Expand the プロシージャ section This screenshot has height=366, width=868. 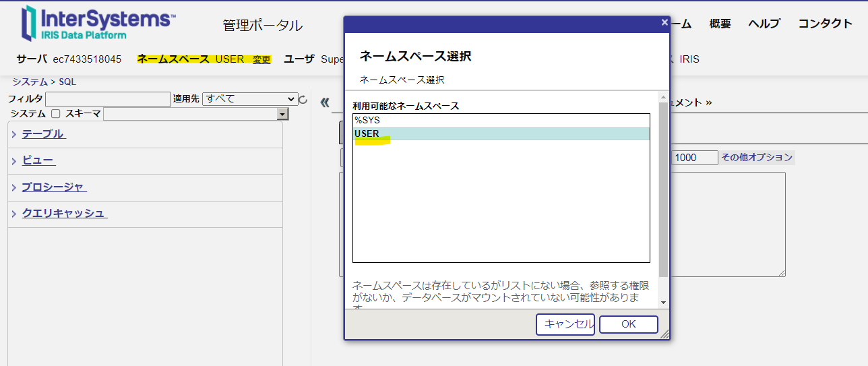click(54, 187)
